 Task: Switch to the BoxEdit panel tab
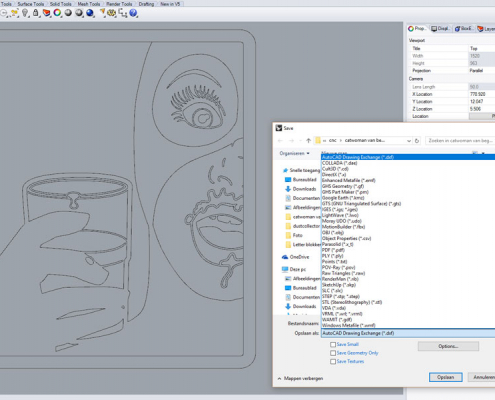(464, 29)
